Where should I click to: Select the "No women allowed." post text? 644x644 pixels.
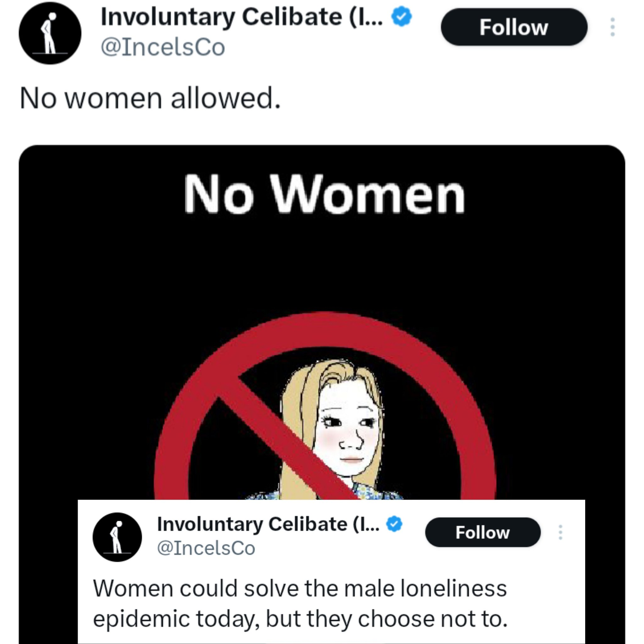(x=150, y=98)
